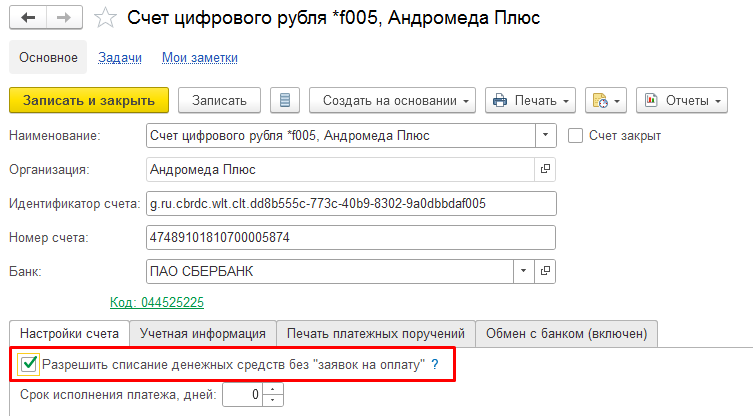Open the ПАО СБЕРБАНК bank record icon
The width and height of the screenshot is (753, 416).
[x=545, y=270]
